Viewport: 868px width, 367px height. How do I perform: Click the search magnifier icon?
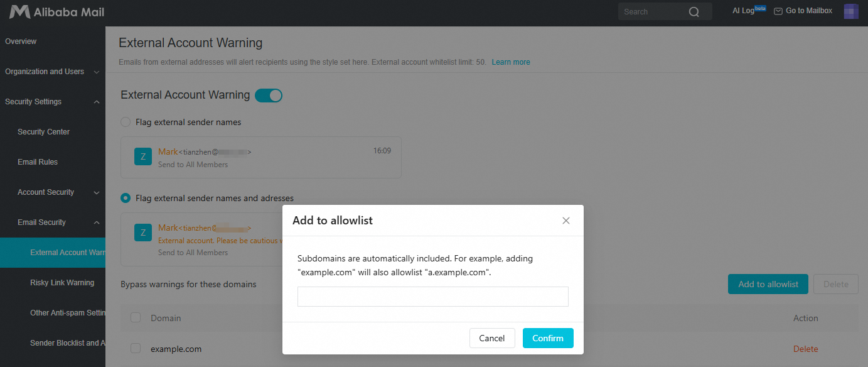tap(694, 12)
